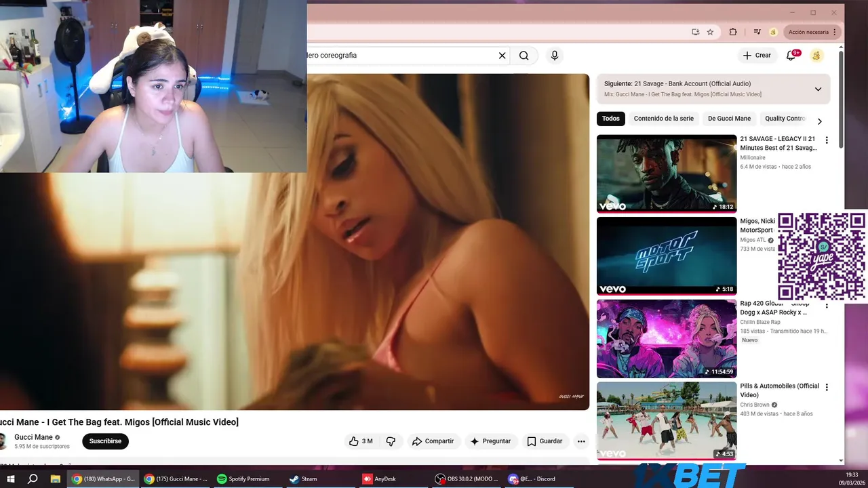Open Windows Start menu
The width and height of the screenshot is (868, 488).
click(x=11, y=479)
